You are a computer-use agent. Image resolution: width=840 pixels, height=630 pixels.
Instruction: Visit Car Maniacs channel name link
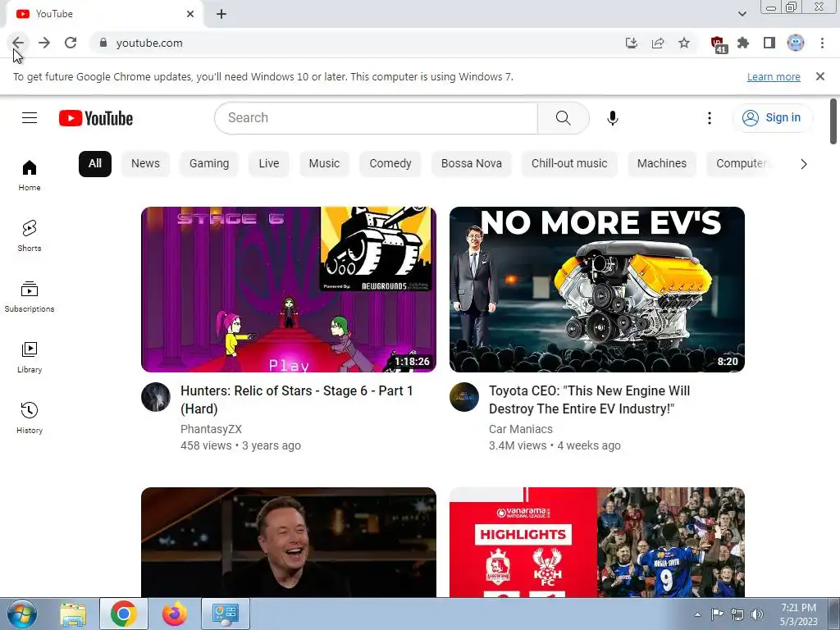point(521,429)
